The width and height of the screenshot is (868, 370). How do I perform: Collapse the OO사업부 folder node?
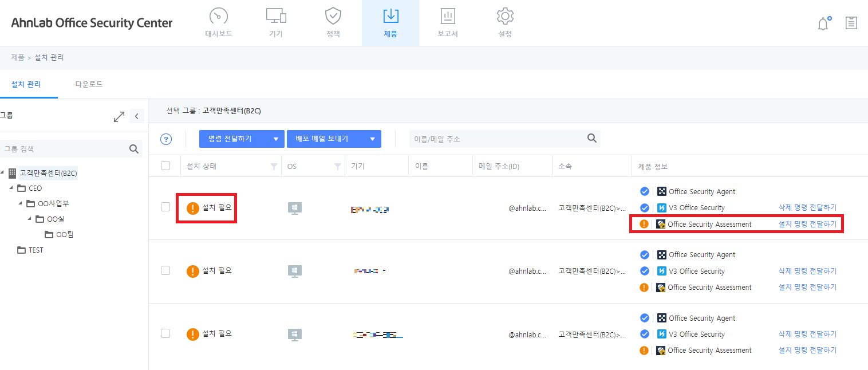pyautogui.click(x=20, y=203)
